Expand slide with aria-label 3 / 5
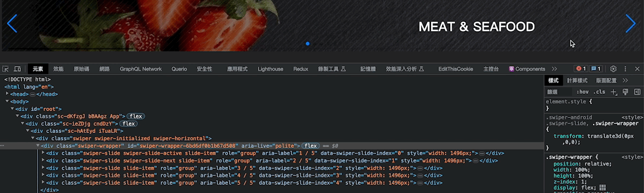 point(43,168)
